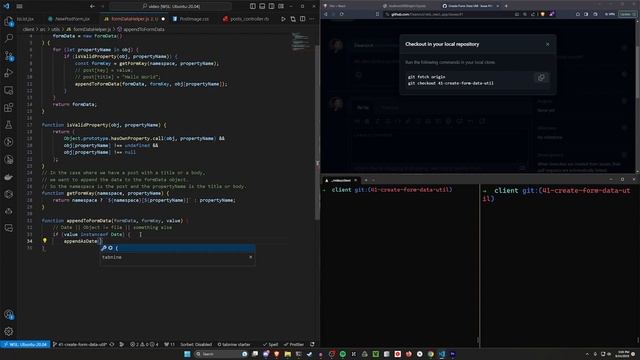
Task: Open errors and warnings in status bar
Action: [144, 344]
